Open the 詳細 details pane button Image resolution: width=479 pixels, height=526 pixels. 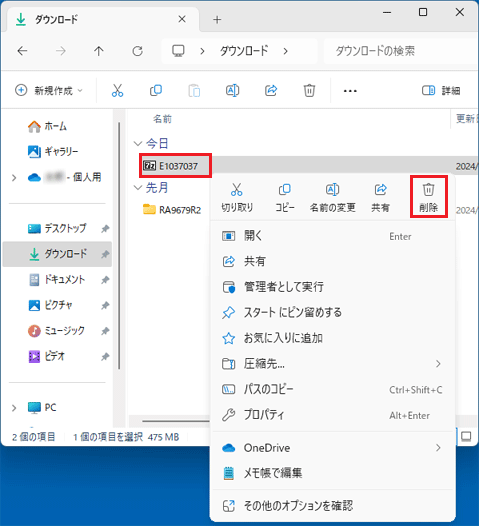(441, 91)
